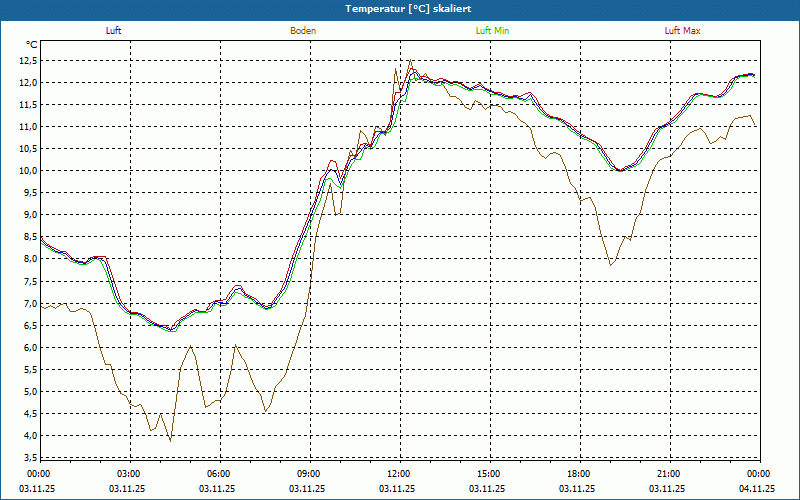This screenshot has width=800, height=500.
Task: Select the 10,0 y-axis tick label
Action: (26, 170)
